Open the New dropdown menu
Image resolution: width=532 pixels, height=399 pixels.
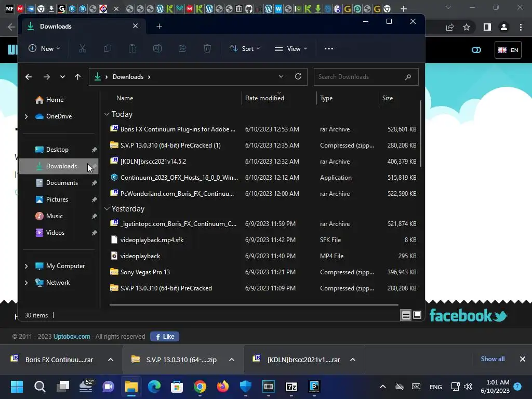(45, 48)
